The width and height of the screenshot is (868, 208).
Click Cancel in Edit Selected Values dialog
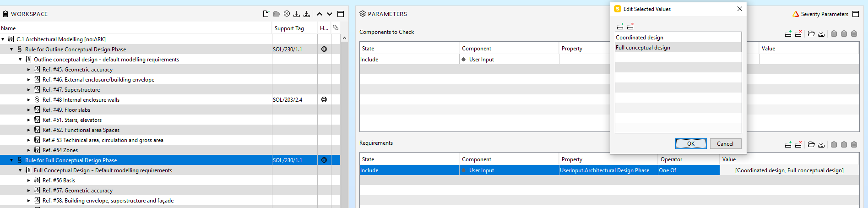pos(725,143)
